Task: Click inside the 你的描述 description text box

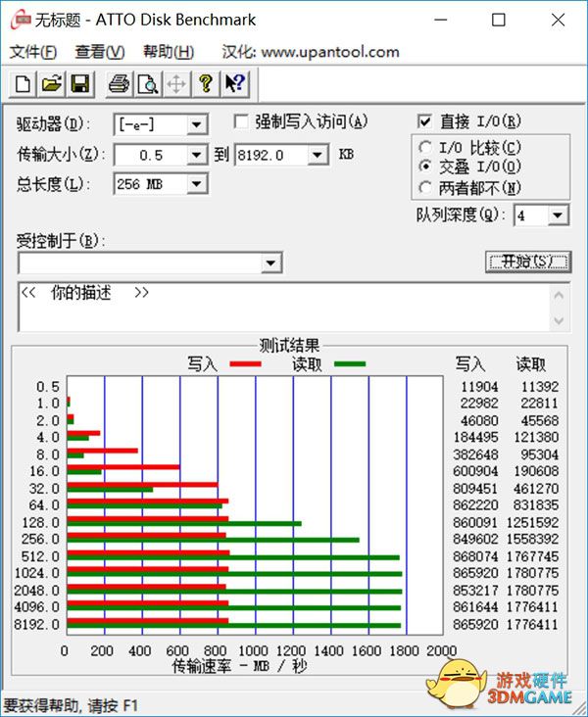Action: pos(283,307)
